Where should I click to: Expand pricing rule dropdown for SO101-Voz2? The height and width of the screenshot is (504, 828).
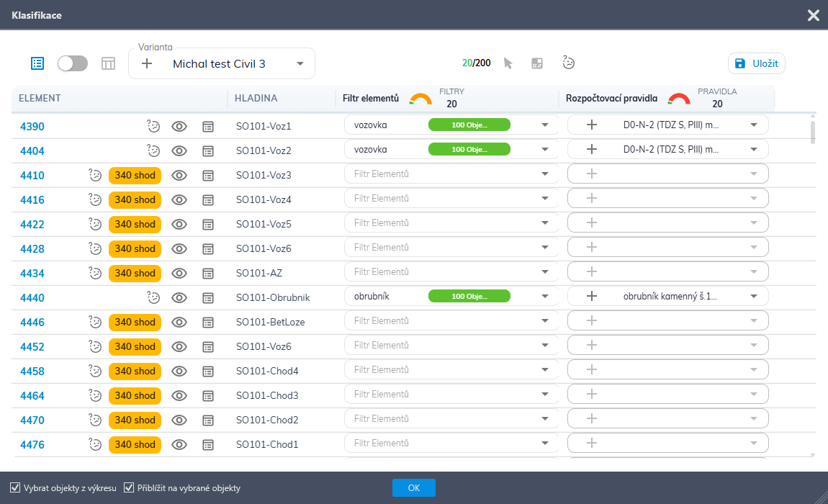coord(753,150)
